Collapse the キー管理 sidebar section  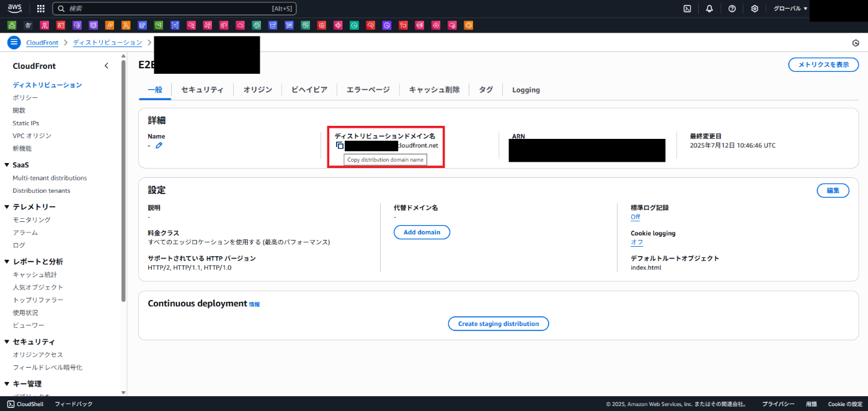pyautogui.click(x=7, y=384)
